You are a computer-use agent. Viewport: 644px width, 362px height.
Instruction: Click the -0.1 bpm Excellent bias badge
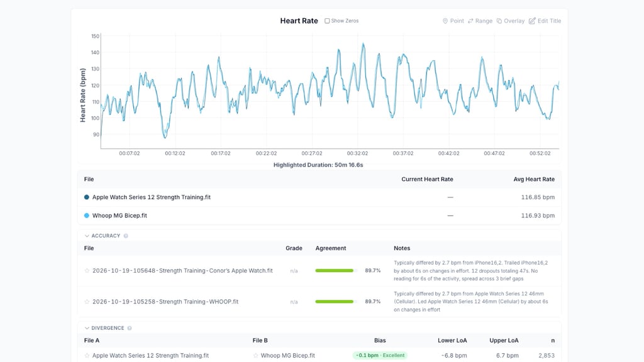(380, 356)
